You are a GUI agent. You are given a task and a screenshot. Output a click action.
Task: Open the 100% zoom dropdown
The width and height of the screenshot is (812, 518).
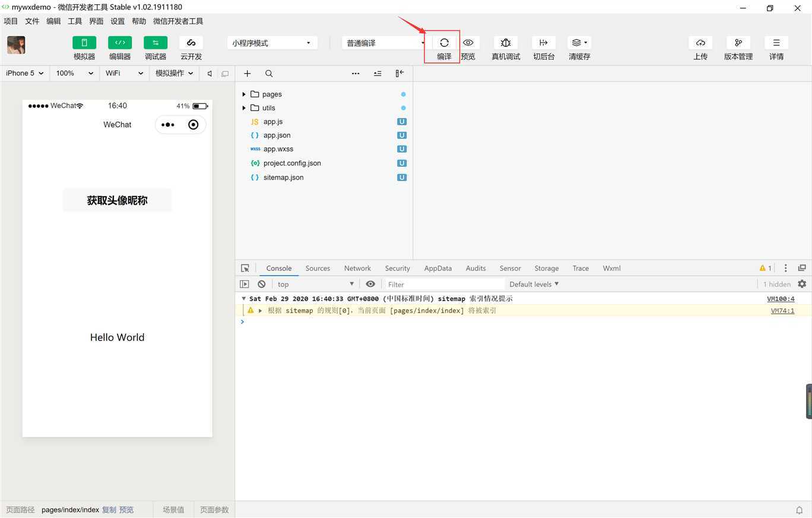point(74,73)
